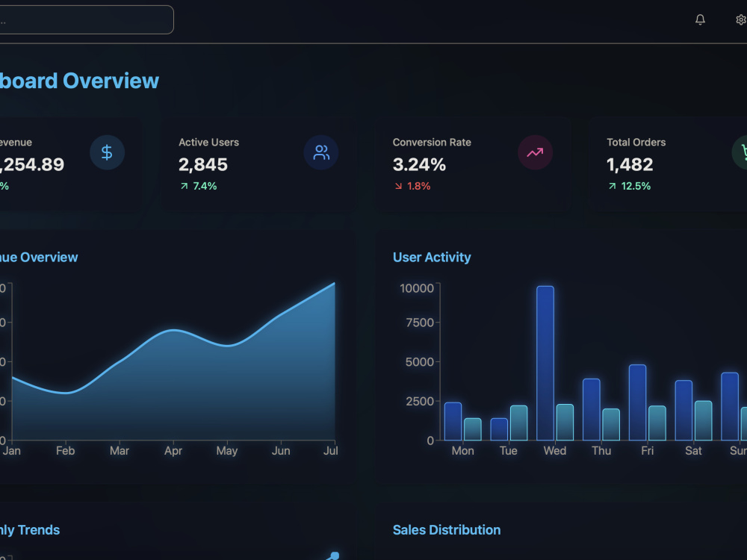This screenshot has width=747, height=560.
Task: Select the Dashboard Overview heading
Action: 80,81
